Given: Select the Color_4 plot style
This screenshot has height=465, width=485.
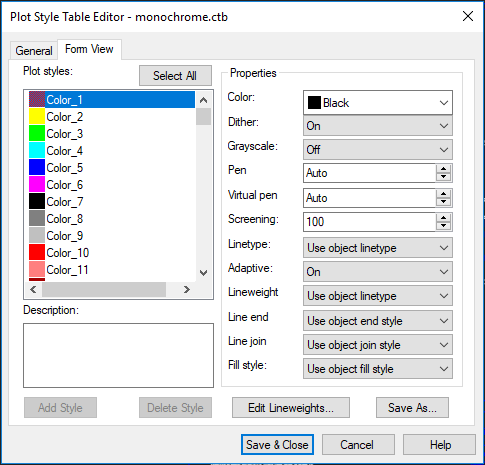Looking at the screenshot, I should pyautogui.click(x=112, y=151).
